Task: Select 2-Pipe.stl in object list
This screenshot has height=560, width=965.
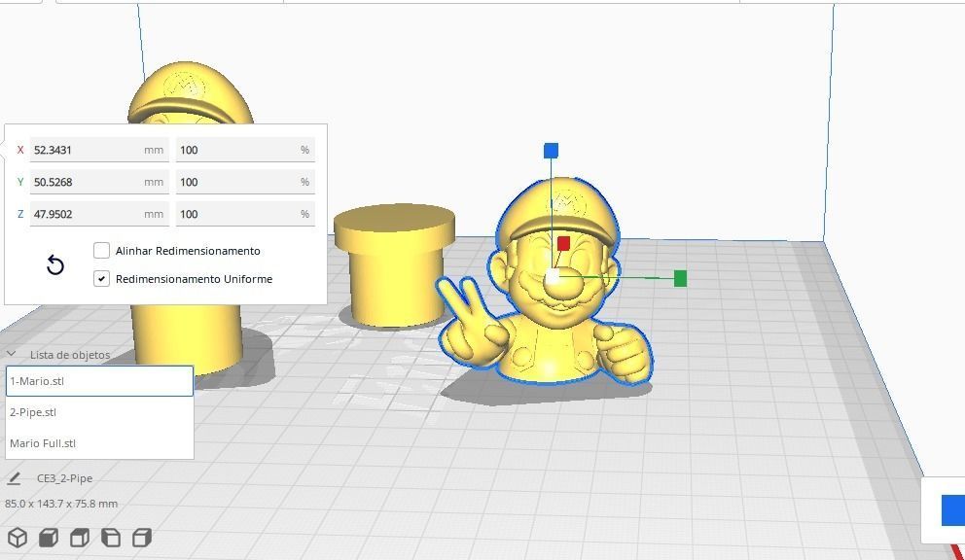Action: (x=99, y=412)
